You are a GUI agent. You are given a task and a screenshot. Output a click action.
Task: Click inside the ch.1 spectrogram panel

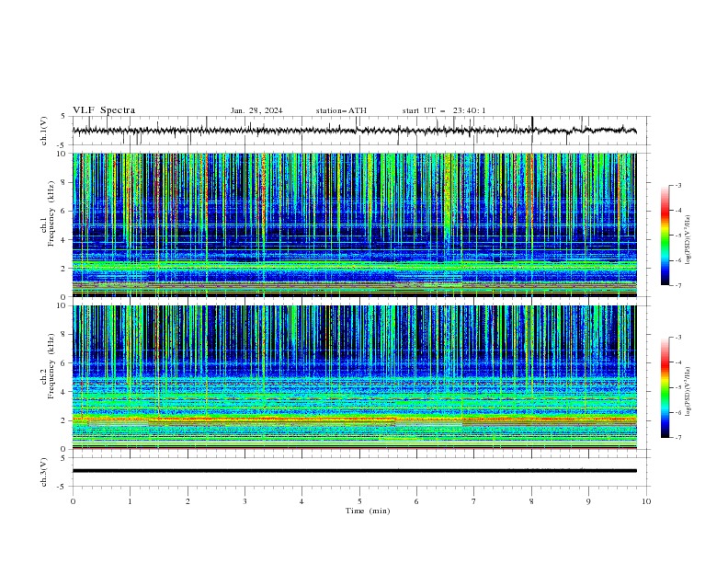click(354, 224)
